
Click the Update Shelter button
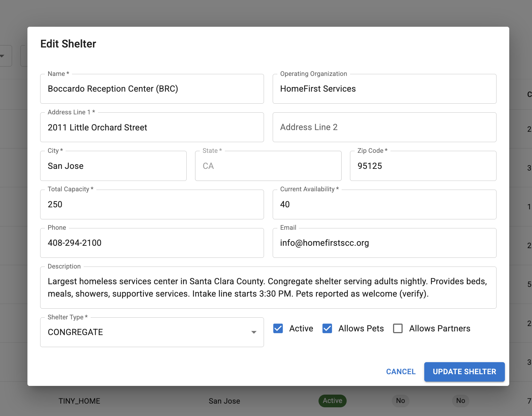point(464,372)
